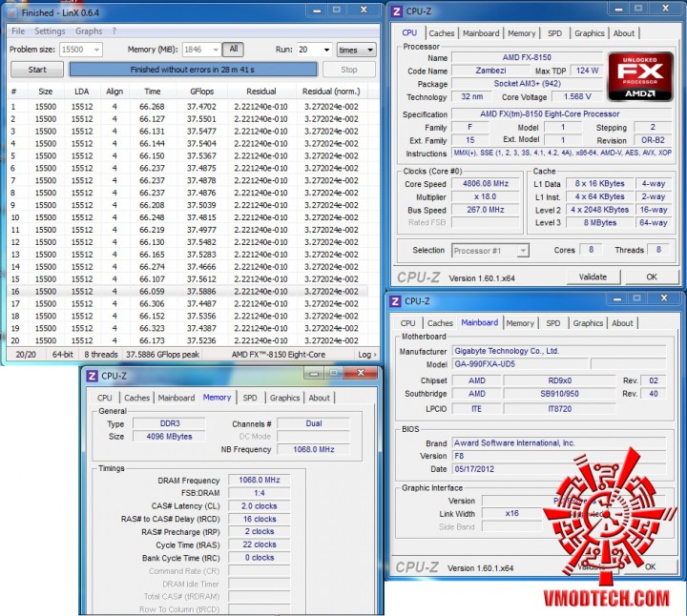Select Graphics tab in Mainboard window

point(588,323)
